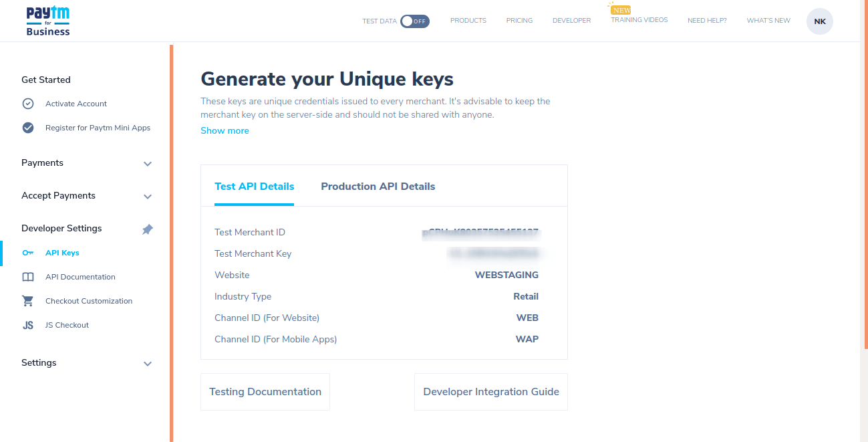Click the Generate your Unique keys heading

327,79
